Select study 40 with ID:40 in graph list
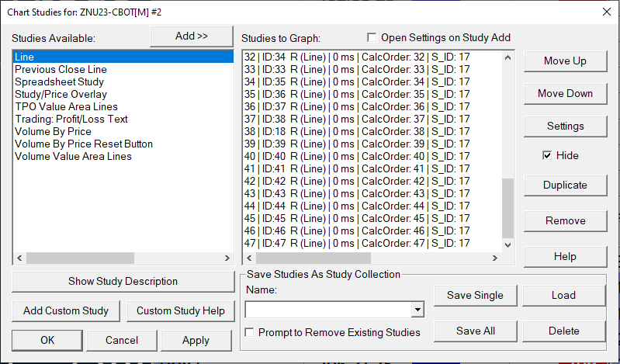Screen dimensions: 620x364 (x=357, y=157)
